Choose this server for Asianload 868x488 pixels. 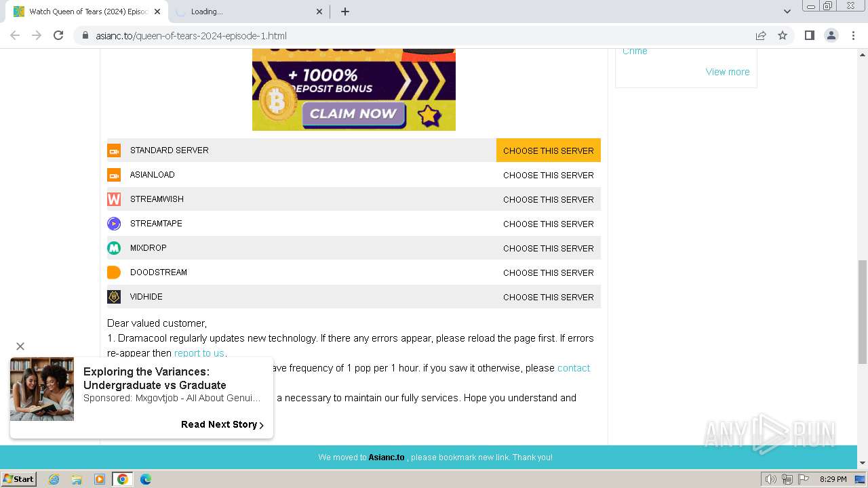[549, 175]
